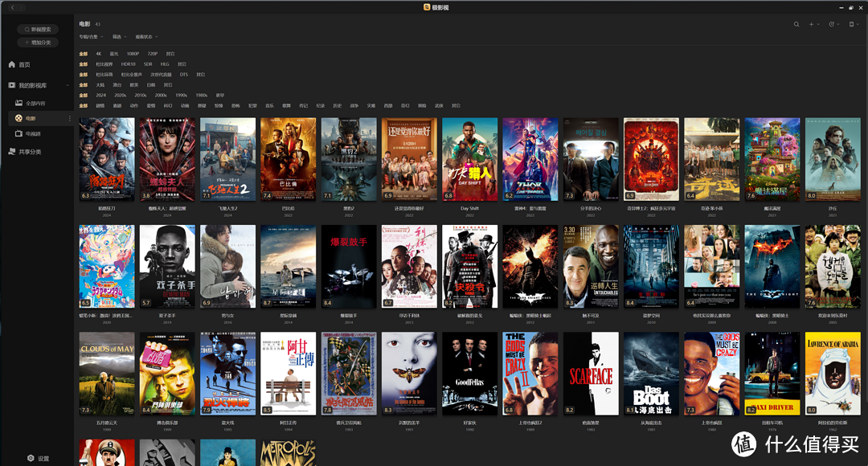Image resolution: width=868 pixels, height=466 pixels.
Task: Click the 影视搜索 search button
Action: point(38,30)
